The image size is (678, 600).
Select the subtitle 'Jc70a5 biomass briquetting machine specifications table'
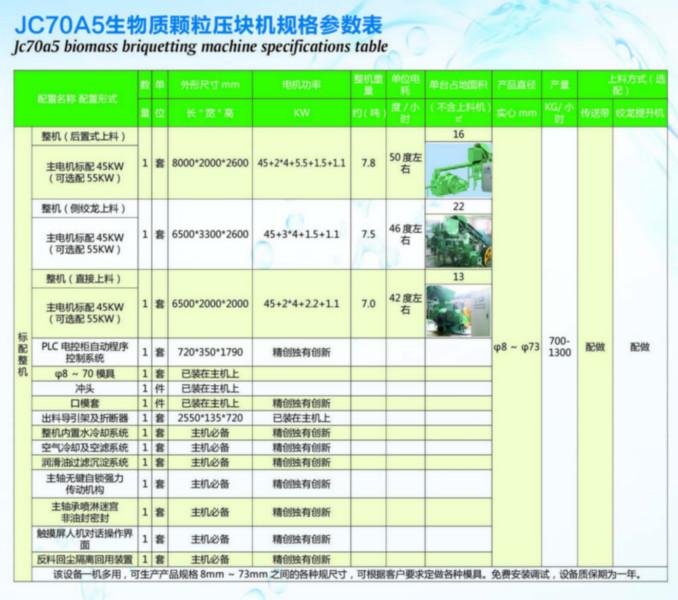coord(201,47)
